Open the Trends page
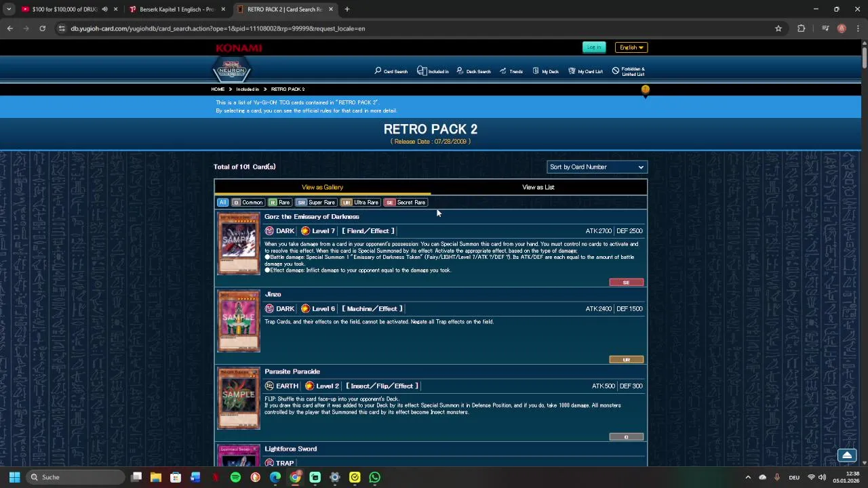868x488 pixels. 511,71
